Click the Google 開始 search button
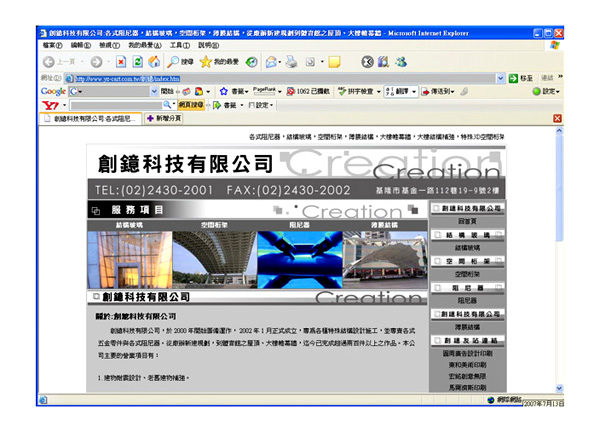600x432 pixels. point(166,91)
